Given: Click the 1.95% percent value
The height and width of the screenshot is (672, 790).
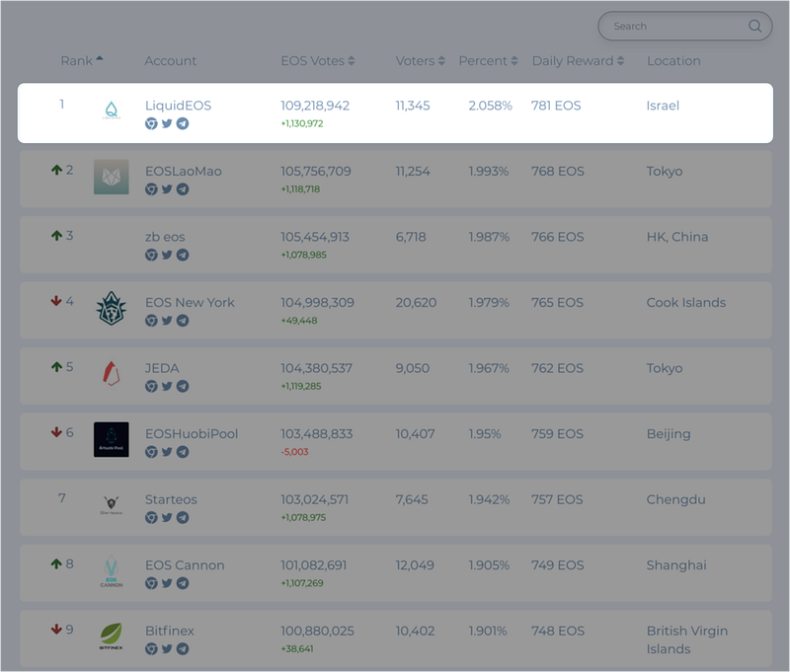Looking at the screenshot, I should [x=485, y=434].
